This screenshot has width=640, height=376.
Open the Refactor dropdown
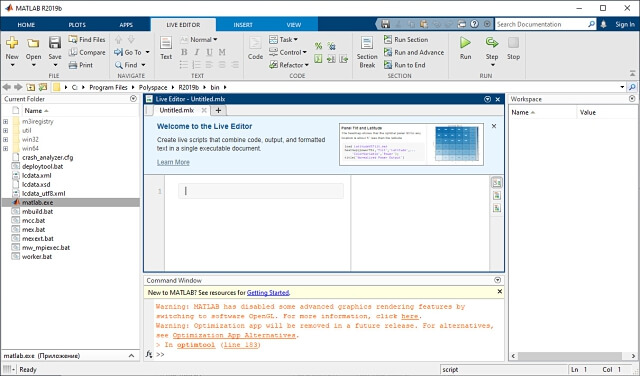click(x=289, y=65)
